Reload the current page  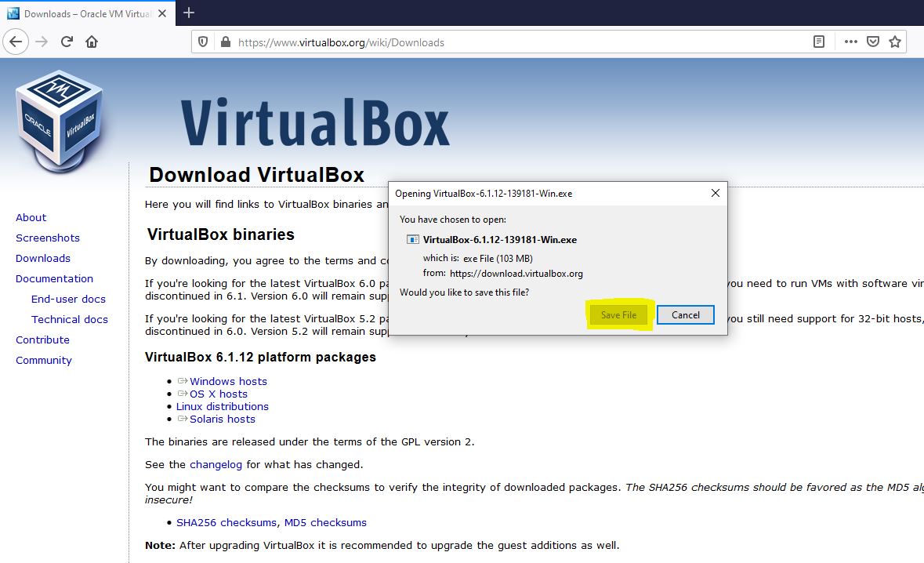coord(66,41)
